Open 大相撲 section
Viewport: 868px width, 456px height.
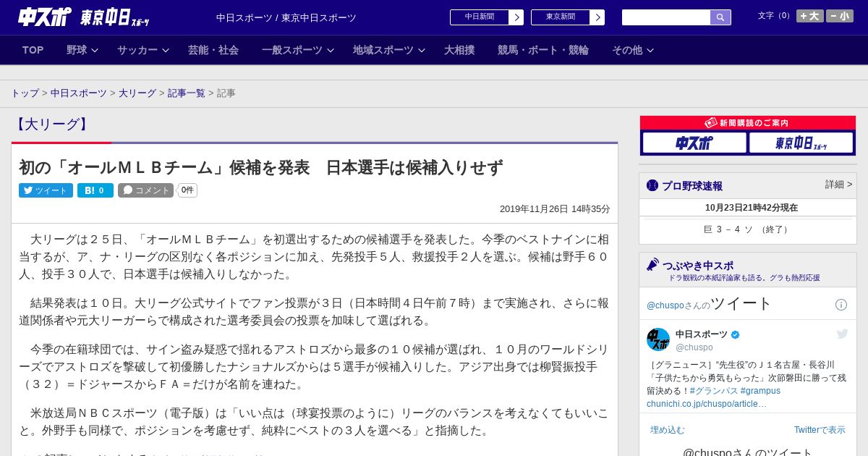459,50
